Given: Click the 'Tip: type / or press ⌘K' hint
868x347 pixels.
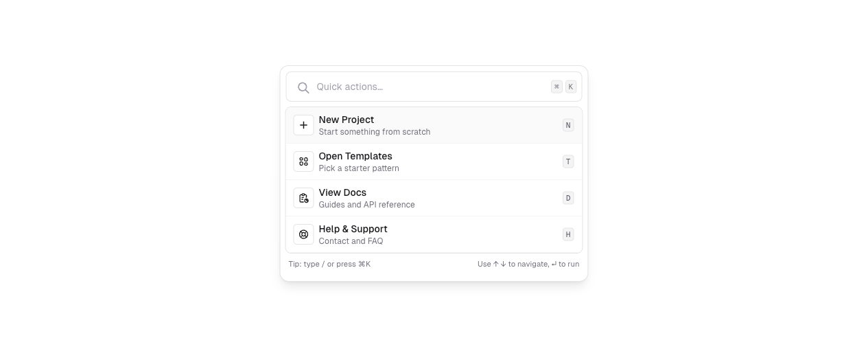Looking at the screenshot, I should point(329,264).
